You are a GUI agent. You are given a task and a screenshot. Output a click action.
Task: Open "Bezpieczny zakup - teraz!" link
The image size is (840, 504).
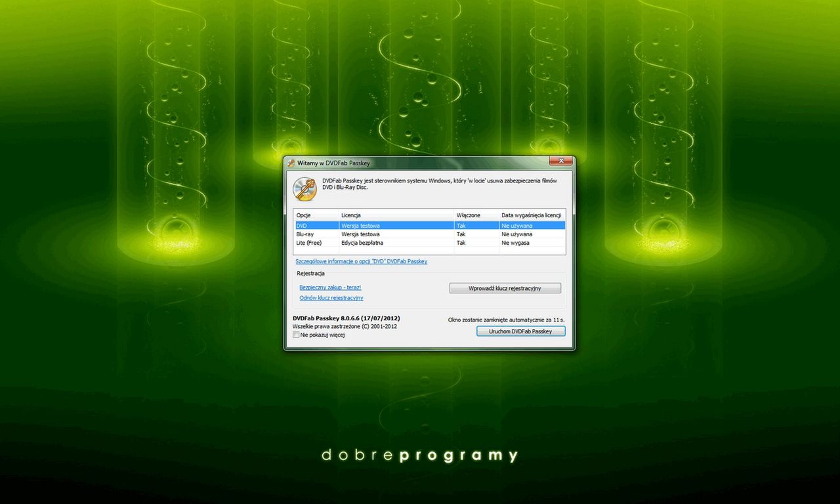(330, 287)
